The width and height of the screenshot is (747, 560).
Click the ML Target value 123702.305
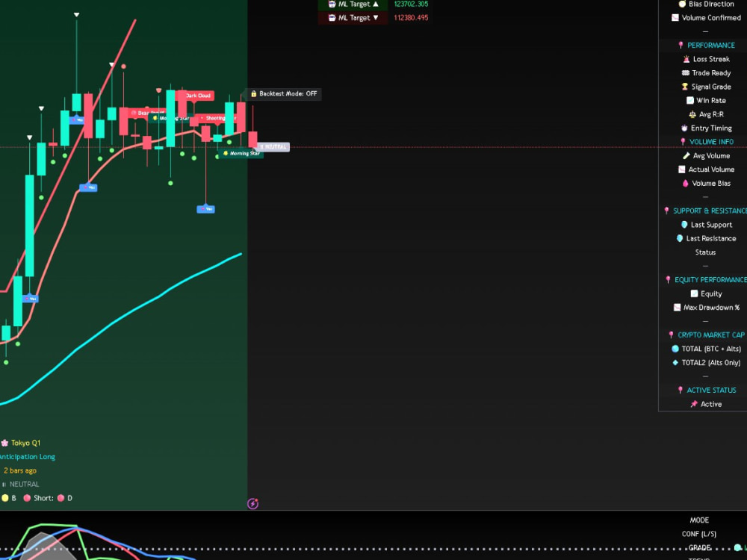pos(411,4)
